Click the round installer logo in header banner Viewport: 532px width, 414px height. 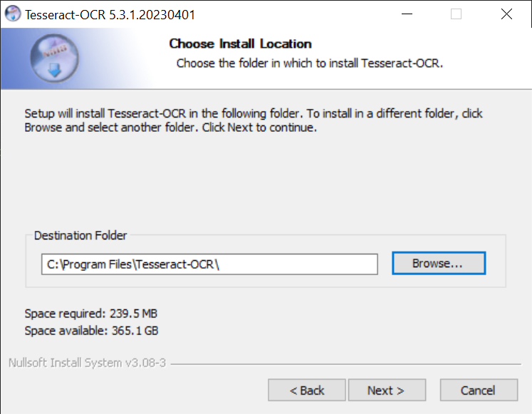point(54,58)
